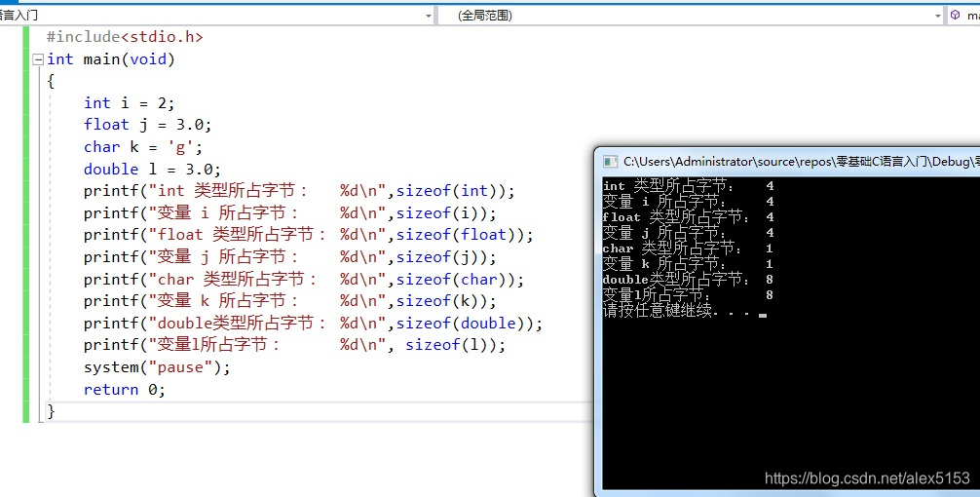Click console output line 'double类型所占字节'

click(x=688, y=280)
